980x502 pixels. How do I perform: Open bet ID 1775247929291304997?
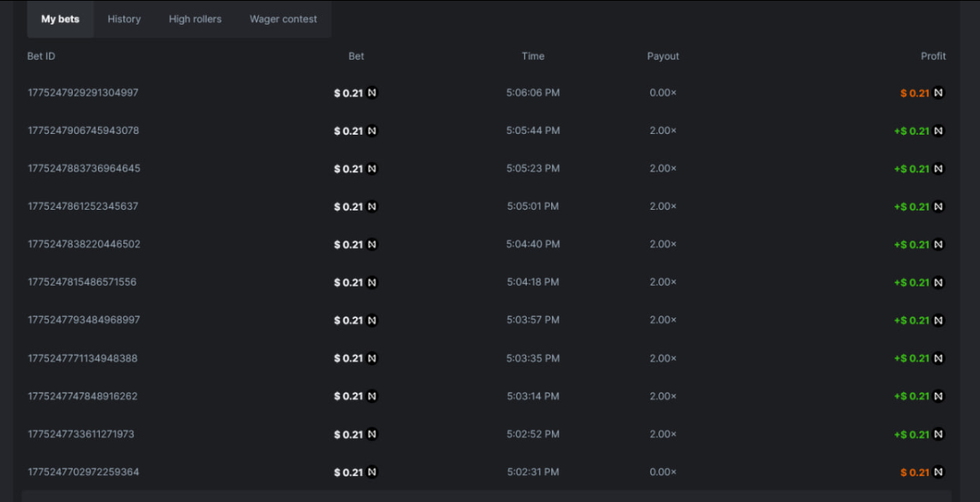pos(83,93)
